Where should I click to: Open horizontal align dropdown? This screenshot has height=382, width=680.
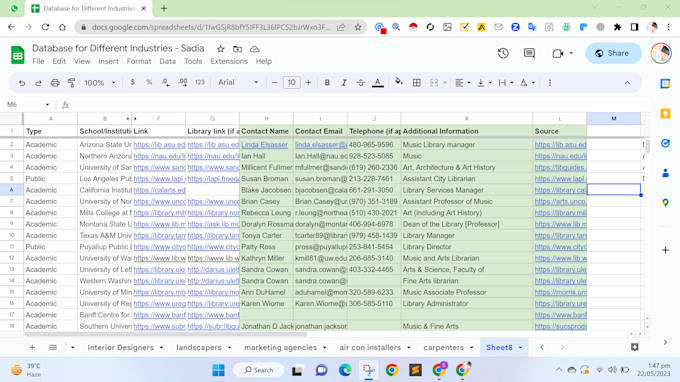(463, 82)
